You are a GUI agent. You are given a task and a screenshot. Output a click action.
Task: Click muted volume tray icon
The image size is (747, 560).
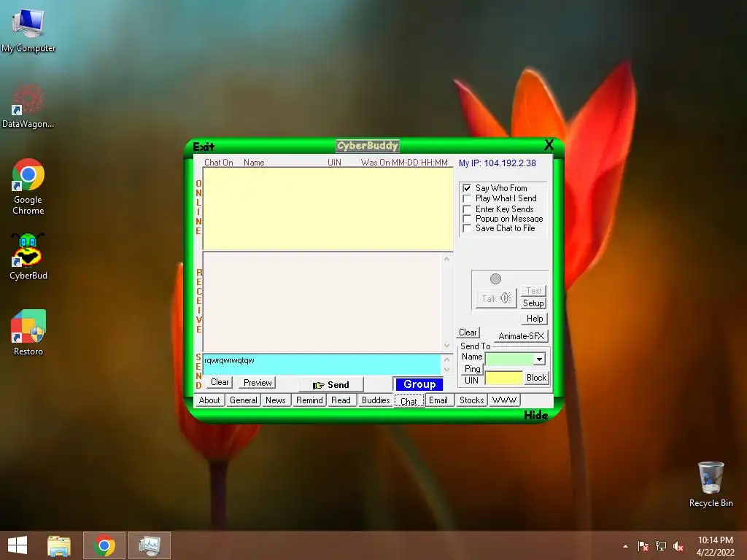[678, 546]
